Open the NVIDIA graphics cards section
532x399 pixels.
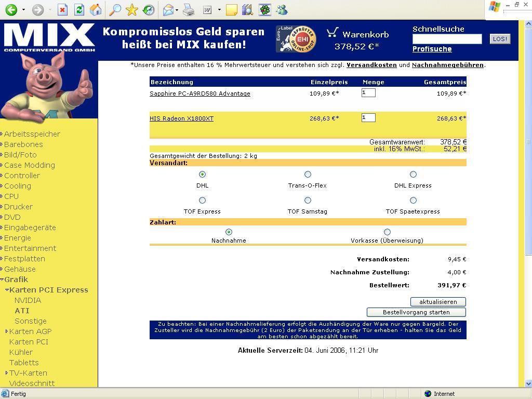(x=28, y=300)
